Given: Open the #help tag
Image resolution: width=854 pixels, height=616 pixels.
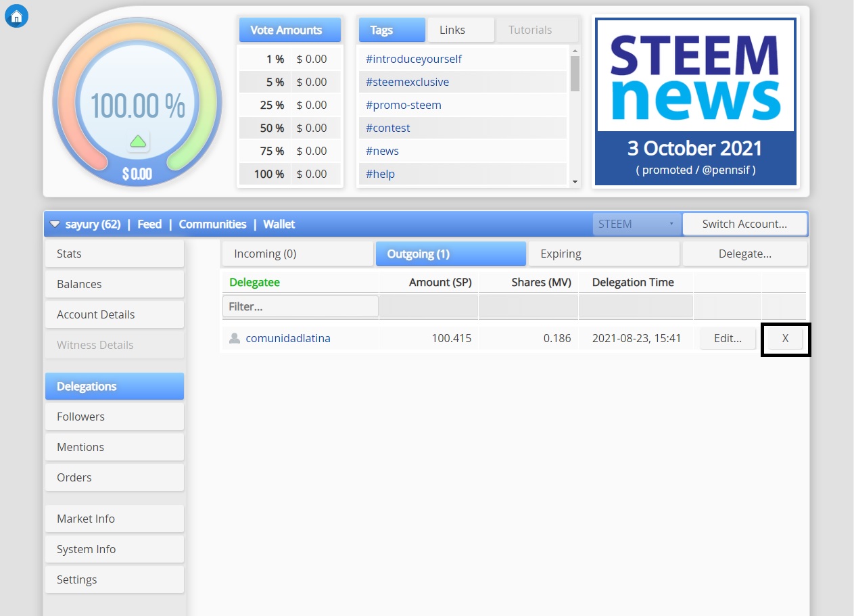Looking at the screenshot, I should click(380, 174).
